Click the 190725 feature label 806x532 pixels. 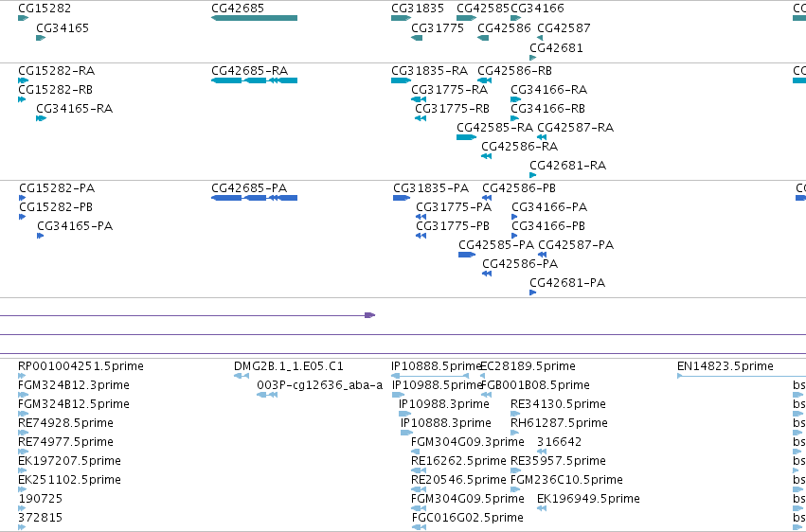coord(41,499)
